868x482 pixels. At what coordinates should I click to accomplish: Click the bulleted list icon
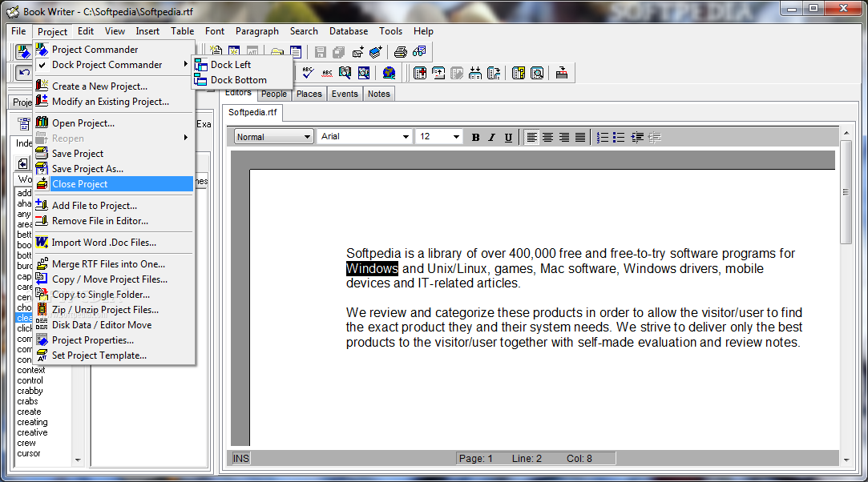coord(619,137)
